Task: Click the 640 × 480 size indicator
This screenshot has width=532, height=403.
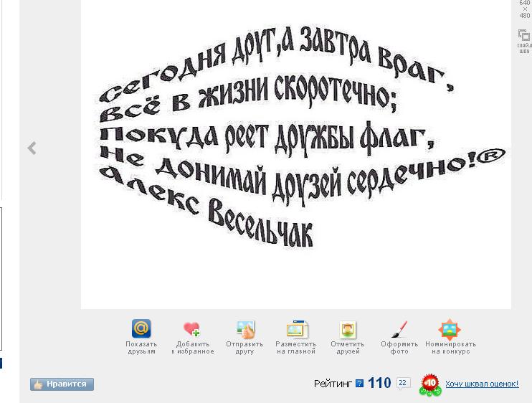Action: [525, 9]
